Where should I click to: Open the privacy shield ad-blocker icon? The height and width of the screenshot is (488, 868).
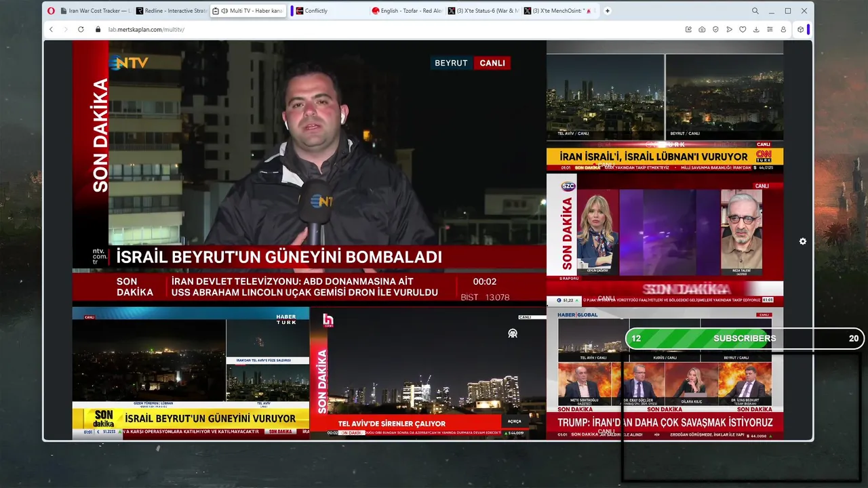(x=715, y=30)
